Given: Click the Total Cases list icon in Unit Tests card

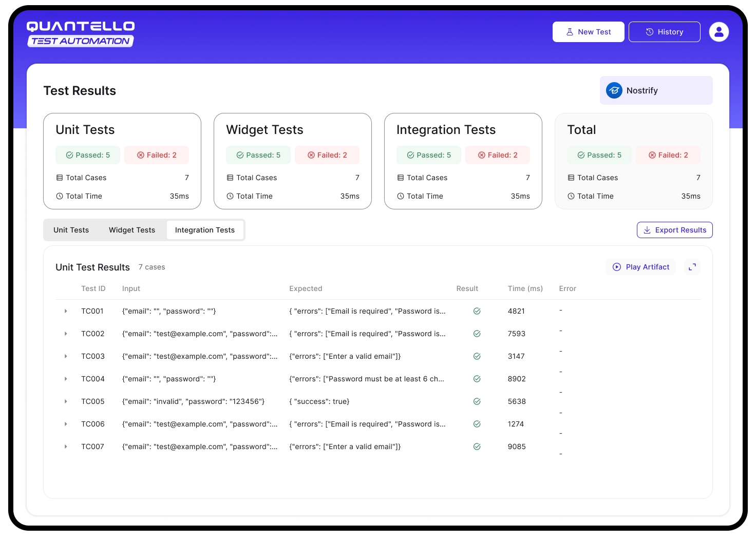Looking at the screenshot, I should 60,178.
